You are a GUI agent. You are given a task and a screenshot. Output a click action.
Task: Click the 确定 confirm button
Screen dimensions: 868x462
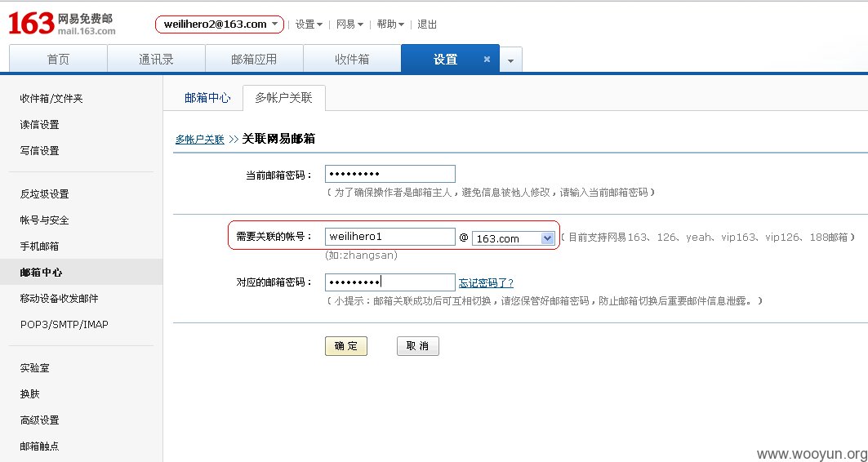tap(346, 346)
